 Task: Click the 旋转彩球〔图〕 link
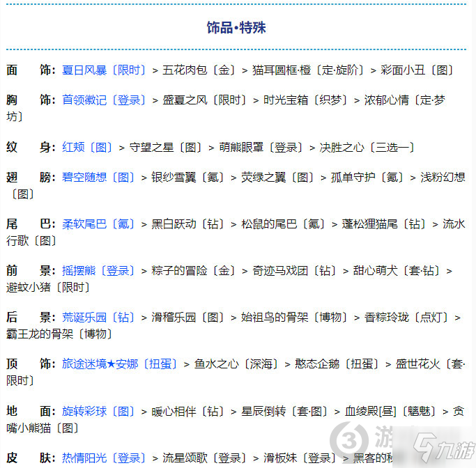click(99, 412)
